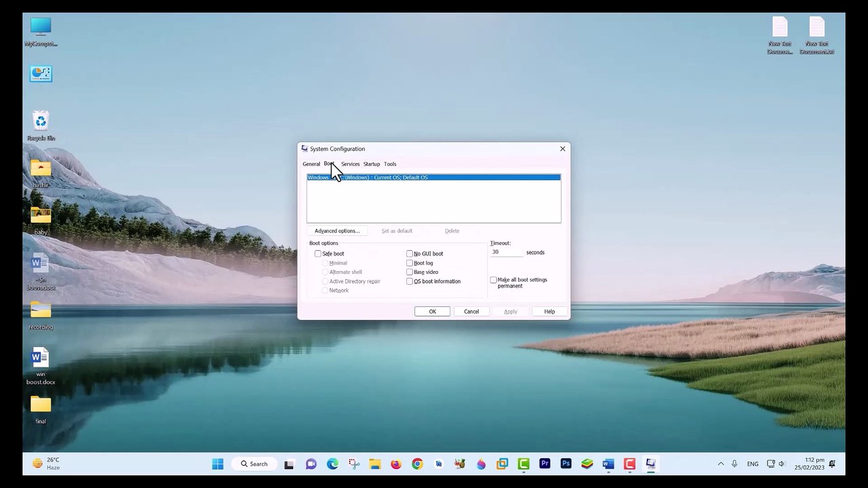The width and height of the screenshot is (868, 488).
Task: Select the final folder on desktop
Action: (41, 409)
